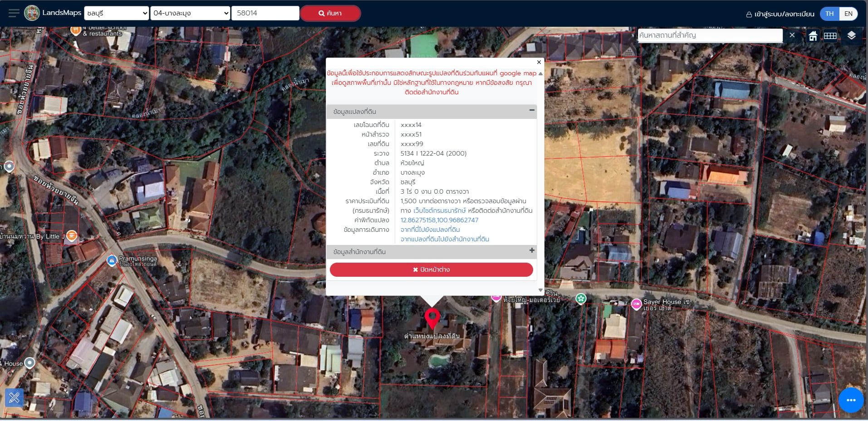868x421 pixels.
Task: Open the grid map sheet icon
Action: click(830, 36)
